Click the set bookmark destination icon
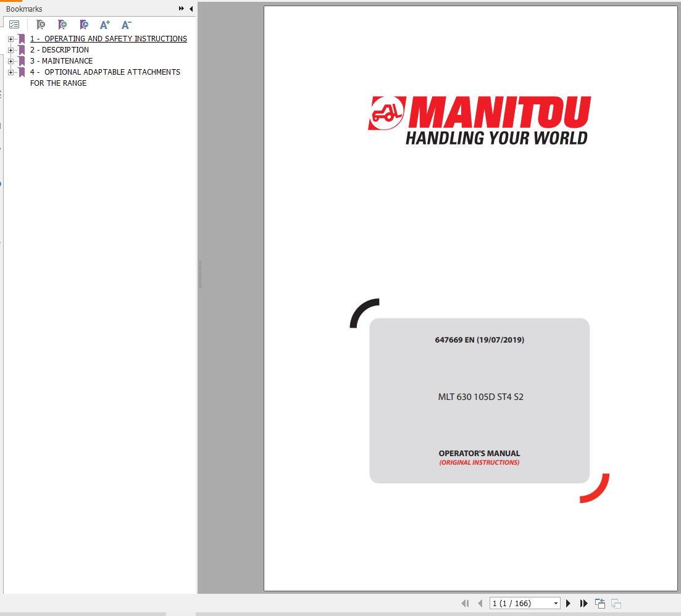681x616 pixels. pos(84,25)
